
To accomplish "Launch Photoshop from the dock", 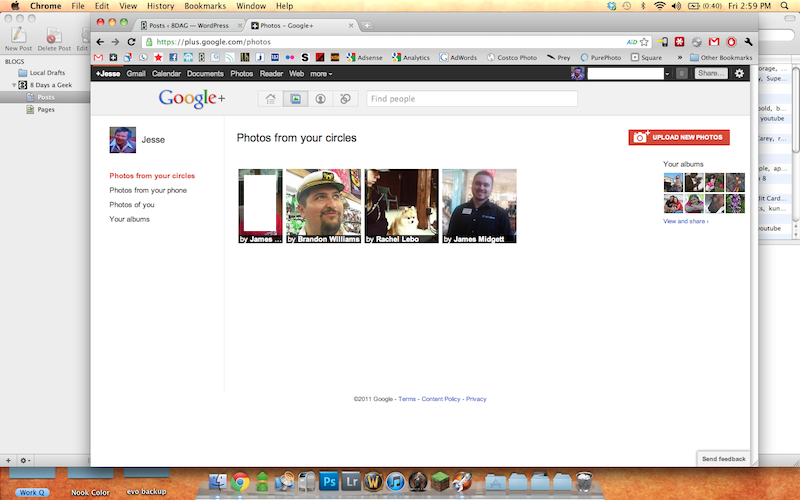I will point(329,481).
